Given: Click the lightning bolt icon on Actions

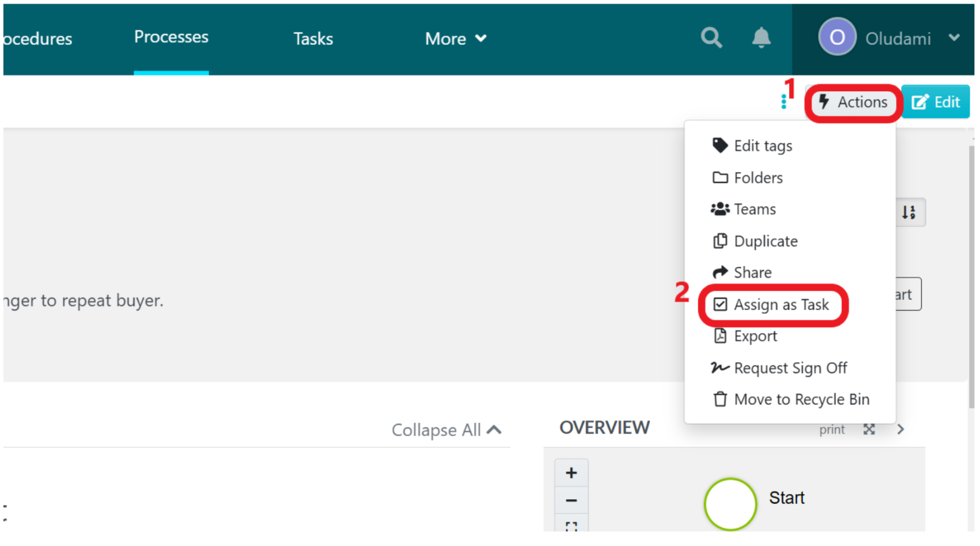Looking at the screenshot, I should pos(824,102).
